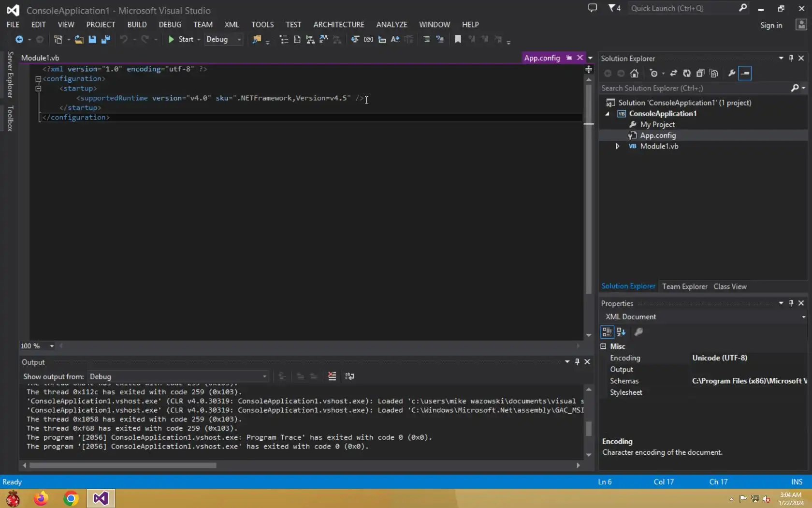Collapse the startup XML outline node
812x508 pixels.
(38, 89)
